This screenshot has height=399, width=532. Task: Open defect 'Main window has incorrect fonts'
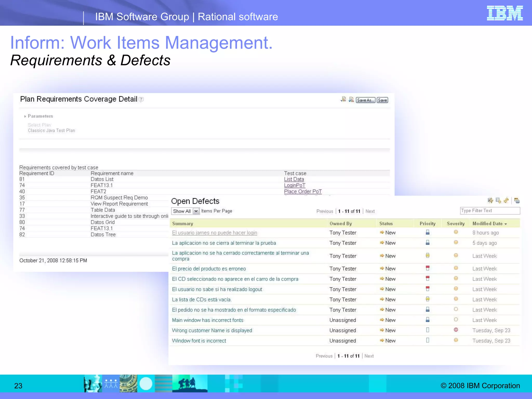pyautogui.click(x=208, y=320)
